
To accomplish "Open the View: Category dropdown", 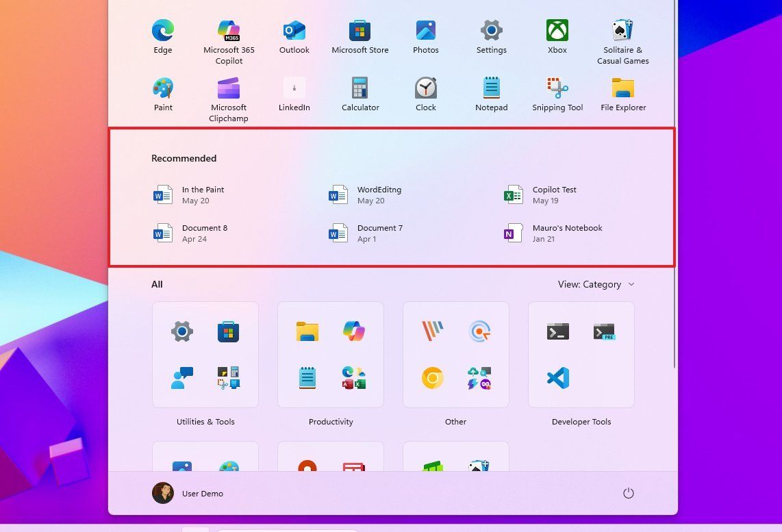I will click(595, 284).
